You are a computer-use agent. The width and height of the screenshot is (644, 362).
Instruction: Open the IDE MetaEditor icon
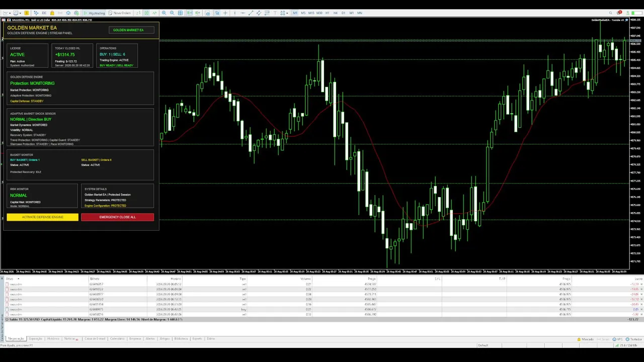[44, 13]
